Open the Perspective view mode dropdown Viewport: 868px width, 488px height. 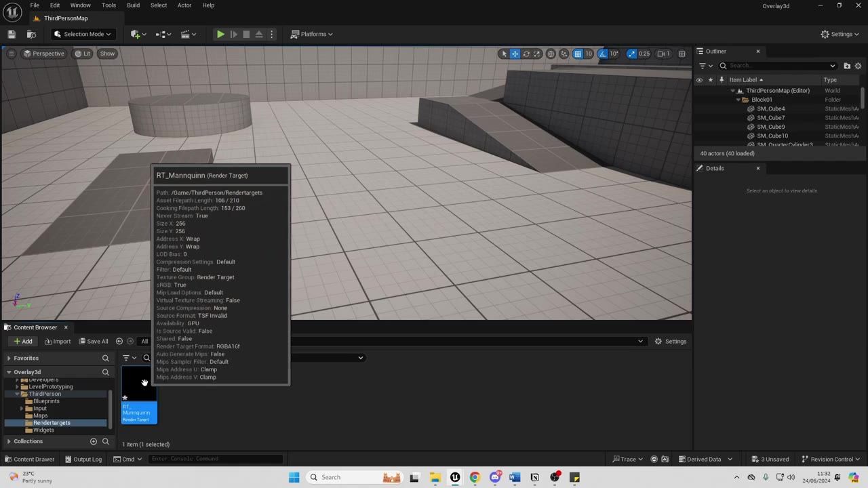tap(43, 54)
